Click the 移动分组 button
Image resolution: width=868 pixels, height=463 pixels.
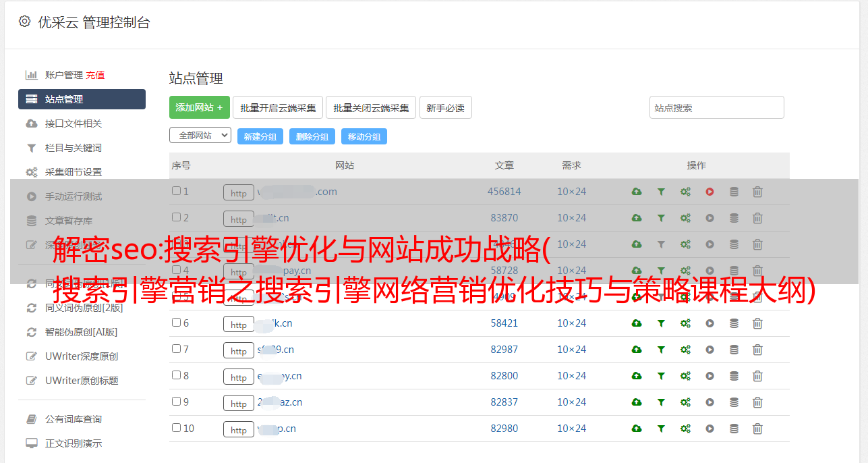click(x=364, y=136)
